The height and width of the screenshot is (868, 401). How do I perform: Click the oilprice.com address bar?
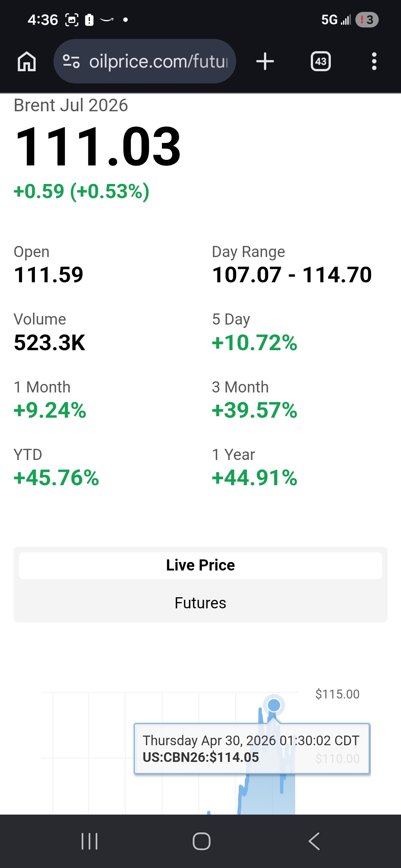pos(145,61)
